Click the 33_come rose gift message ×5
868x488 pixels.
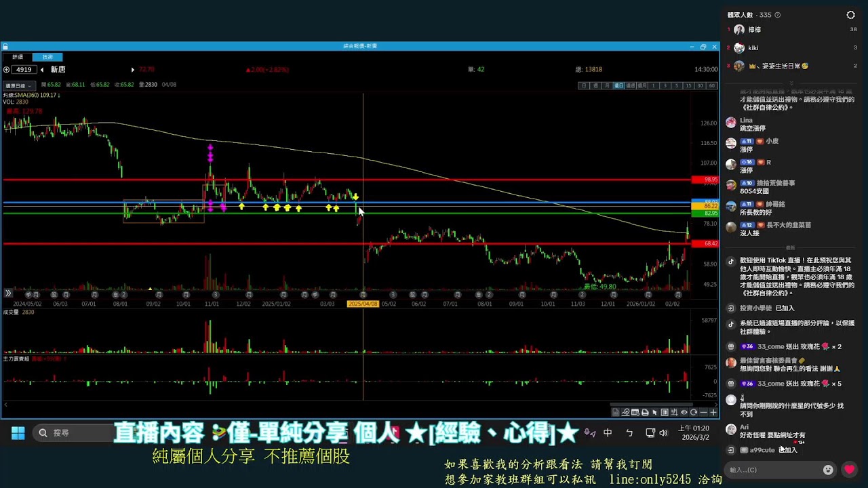(791, 384)
